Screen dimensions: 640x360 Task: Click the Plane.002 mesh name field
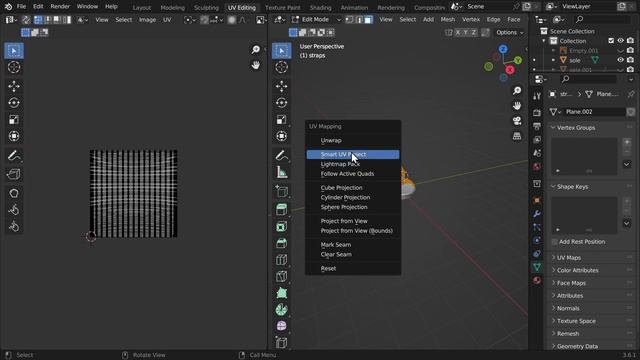(x=594, y=112)
